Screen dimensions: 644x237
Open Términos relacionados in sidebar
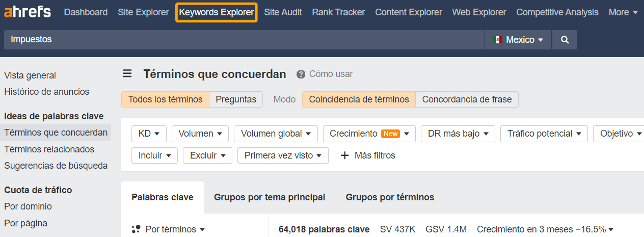(x=49, y=149)
